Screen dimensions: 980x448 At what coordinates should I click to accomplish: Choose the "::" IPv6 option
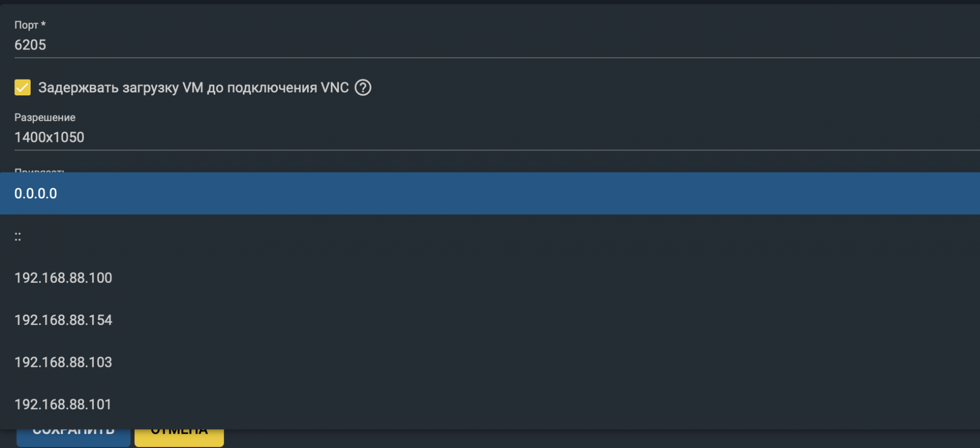tap(18, 236)
